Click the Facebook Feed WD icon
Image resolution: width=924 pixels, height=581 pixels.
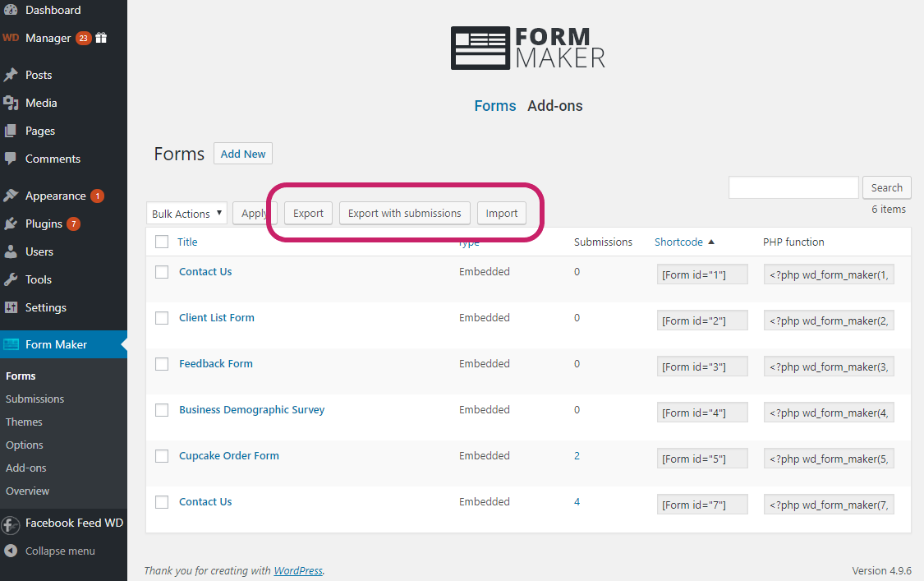(11, 523)
